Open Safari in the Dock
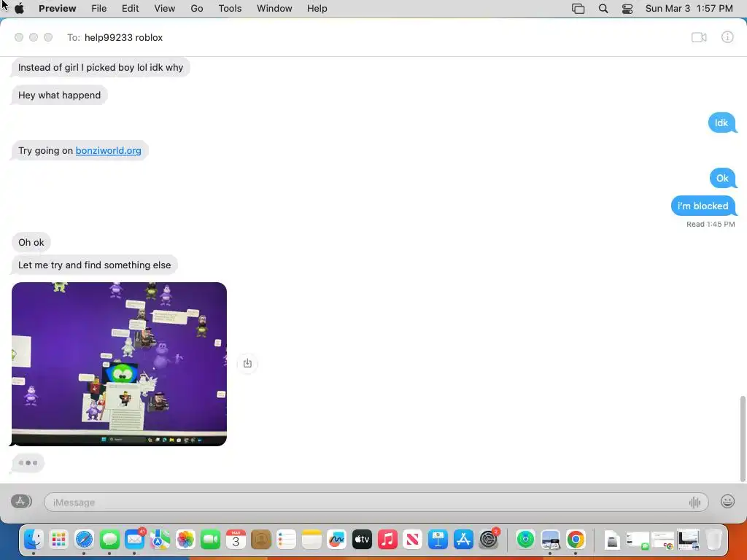The image size is (747, 560). 84,540
